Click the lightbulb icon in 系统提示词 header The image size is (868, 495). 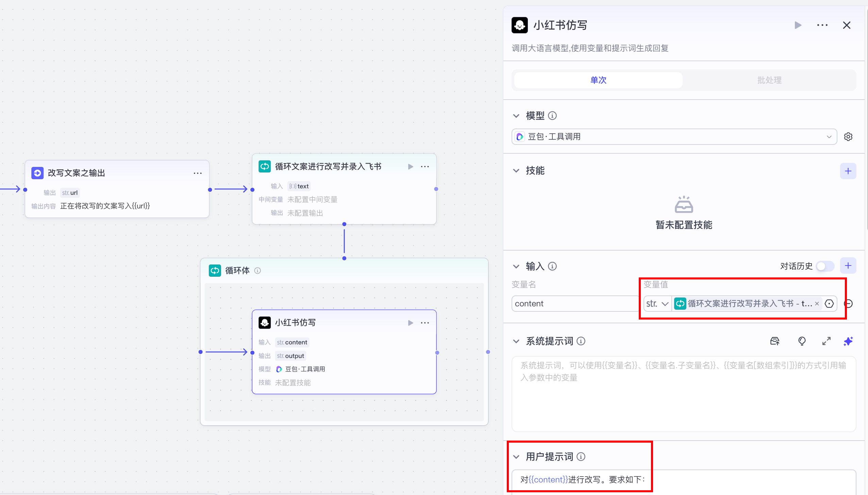(802, 341)
